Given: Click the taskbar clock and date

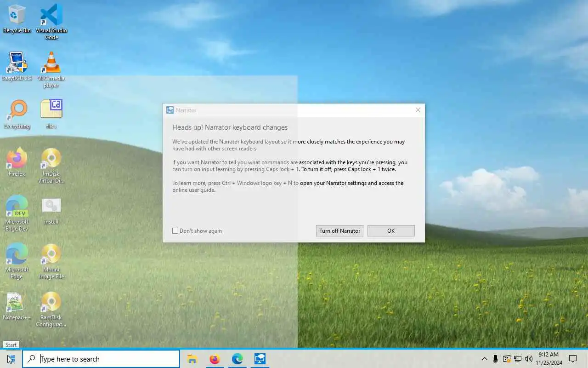Looking at the screenshot, I should [548, 359].
